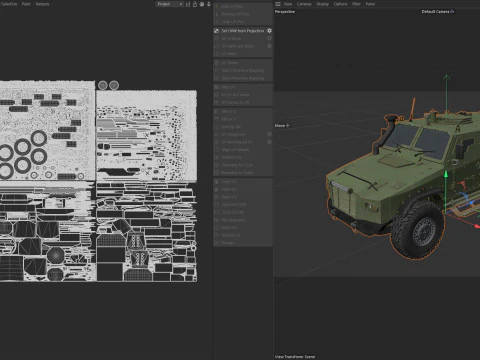Run Set UVW from Projection command
Viewport: 480px width, 360px height.
243,31
